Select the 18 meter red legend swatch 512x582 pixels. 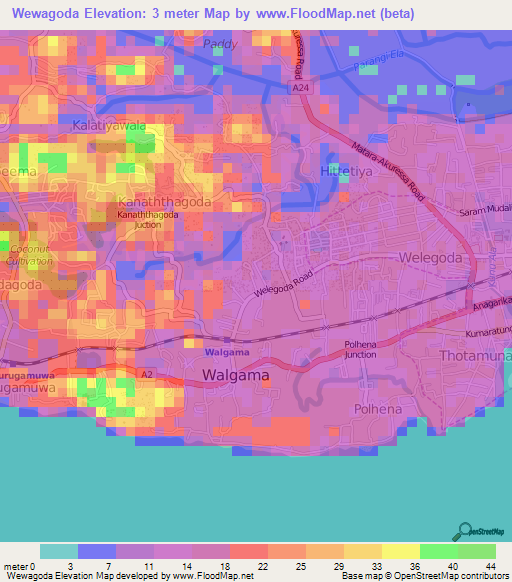(x=249, y=551)
